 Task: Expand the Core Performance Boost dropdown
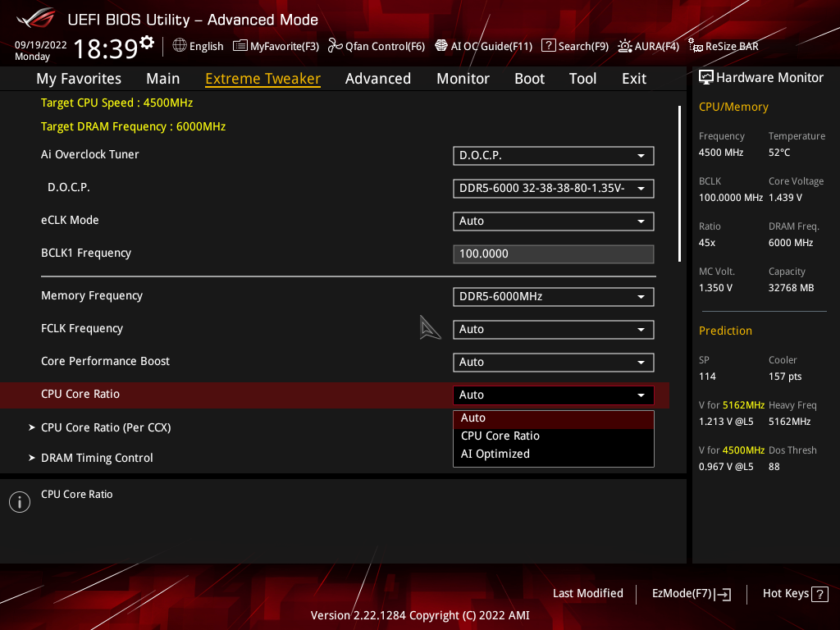(553, 363)
